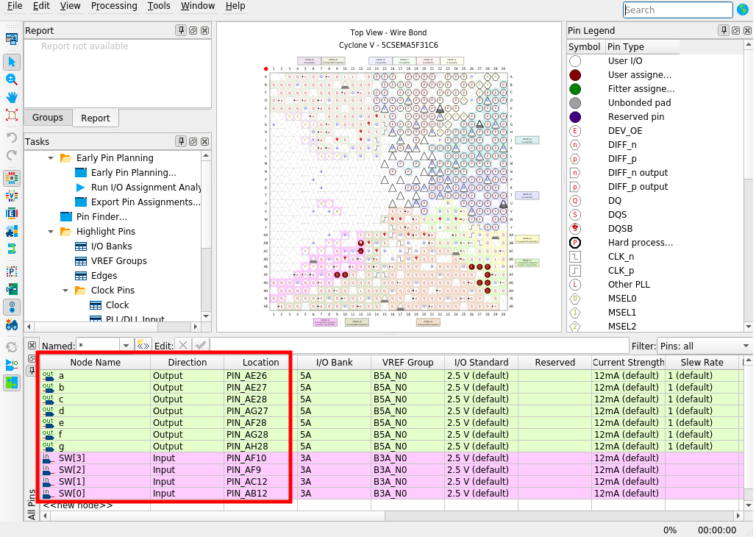756x537 pixels.
Task: Toggle Show Edges toolbar button
Action: (x=12, y=213)
